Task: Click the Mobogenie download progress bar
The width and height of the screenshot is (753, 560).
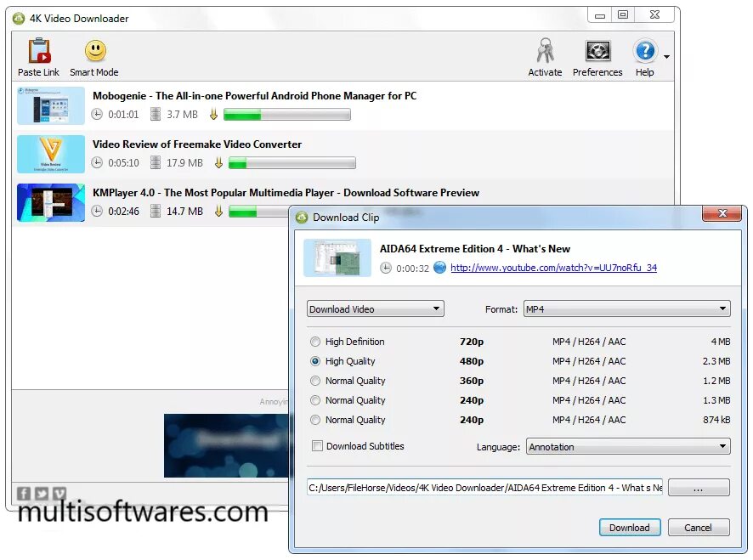Action: [x=287, y=115]
